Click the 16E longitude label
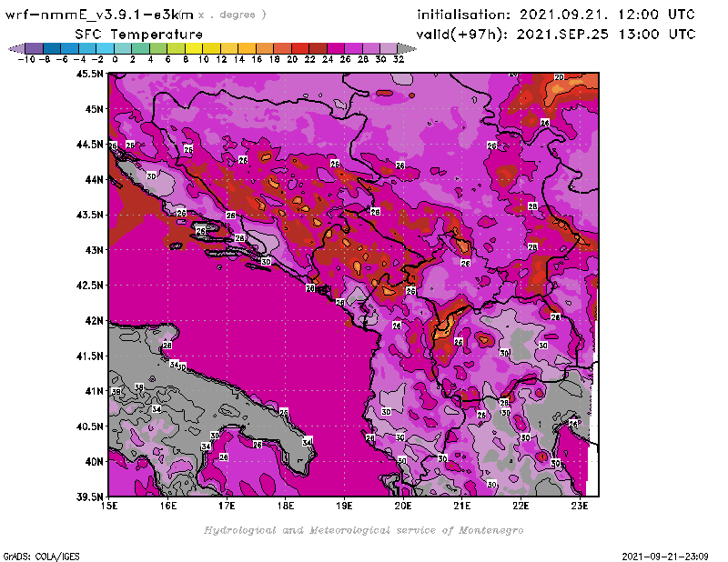 (x=168, y=506)
